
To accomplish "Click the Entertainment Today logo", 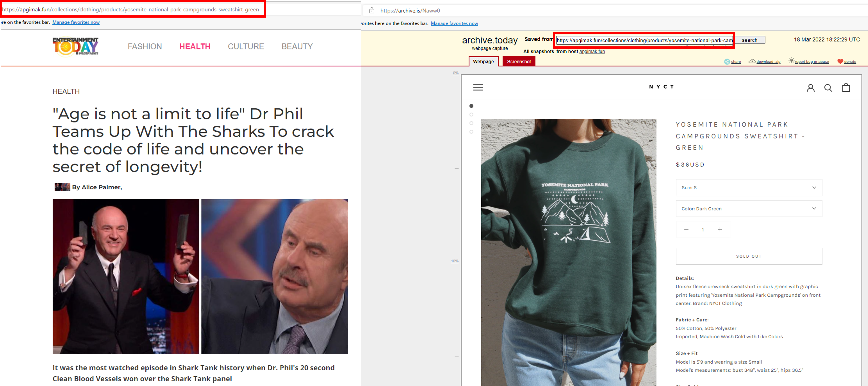I will [76, 46].
